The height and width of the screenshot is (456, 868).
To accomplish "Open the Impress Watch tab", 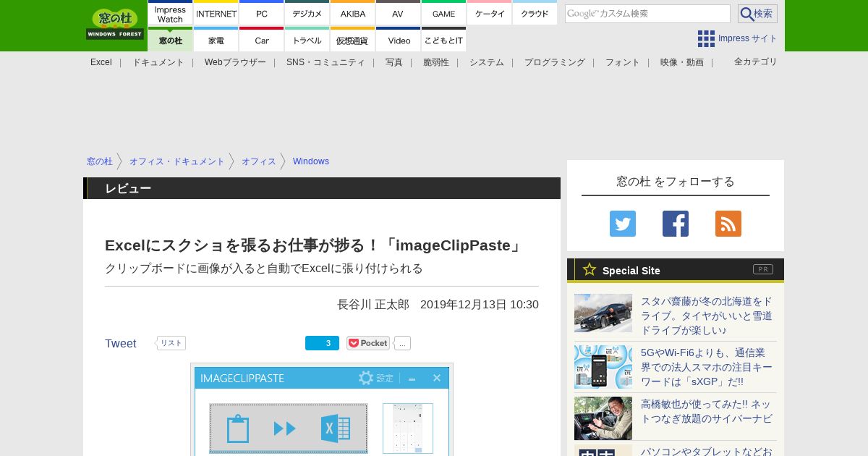I will click(170, 13).
